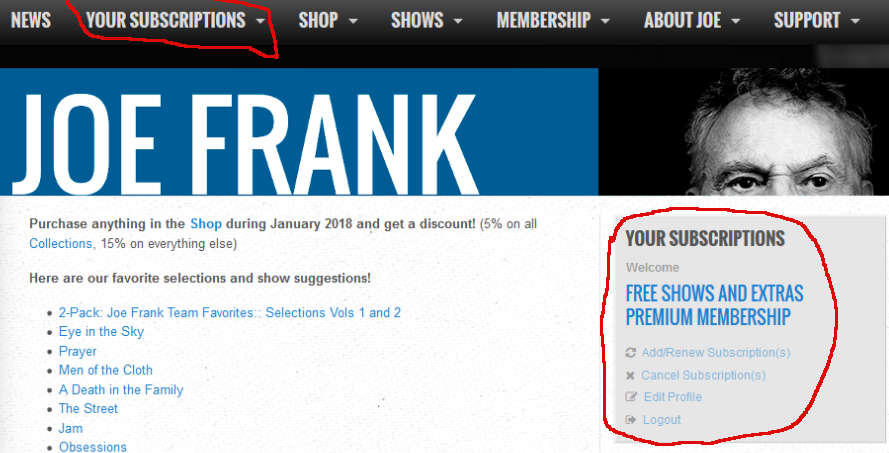Click the X icon beside Cancel Subscription(s)
889x453 pixels.
point(630,375)
